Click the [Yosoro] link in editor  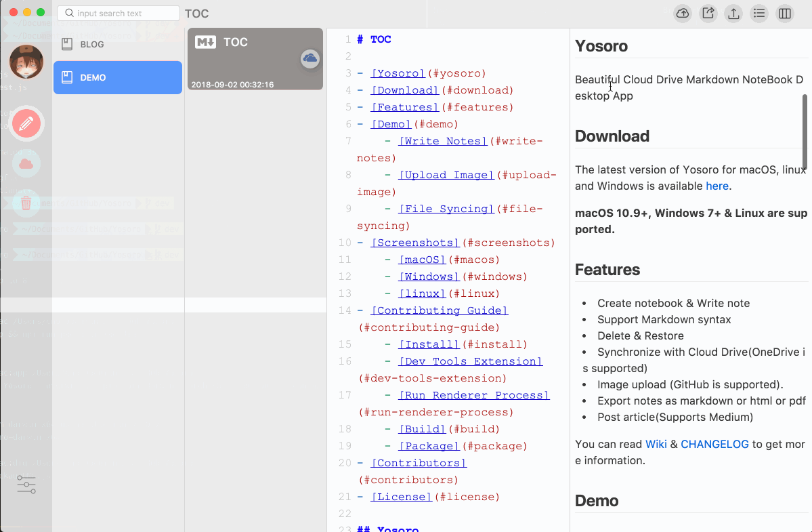pos(398,73)
